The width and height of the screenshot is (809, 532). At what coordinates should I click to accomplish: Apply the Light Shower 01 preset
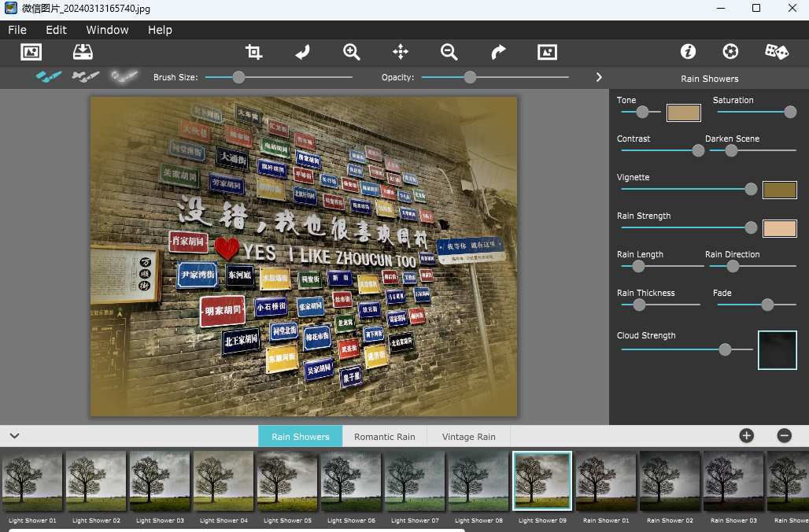(x=32, y=481)
